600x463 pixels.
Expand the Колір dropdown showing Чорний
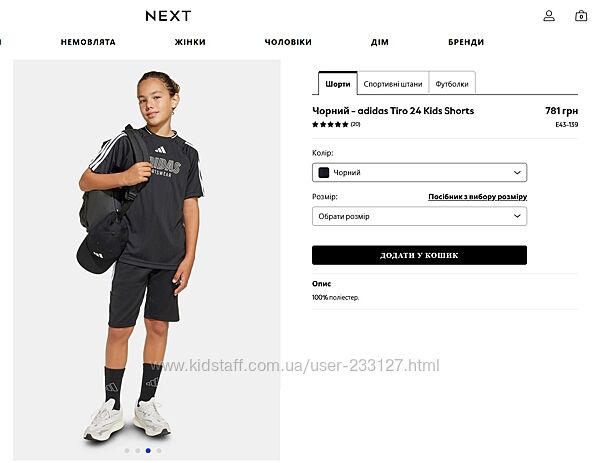(x=419, y=173)
